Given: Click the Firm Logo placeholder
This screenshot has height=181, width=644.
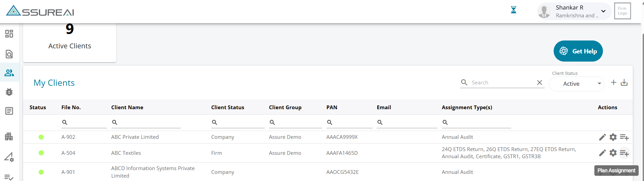Looking at the screenshot, I should 622,11.
